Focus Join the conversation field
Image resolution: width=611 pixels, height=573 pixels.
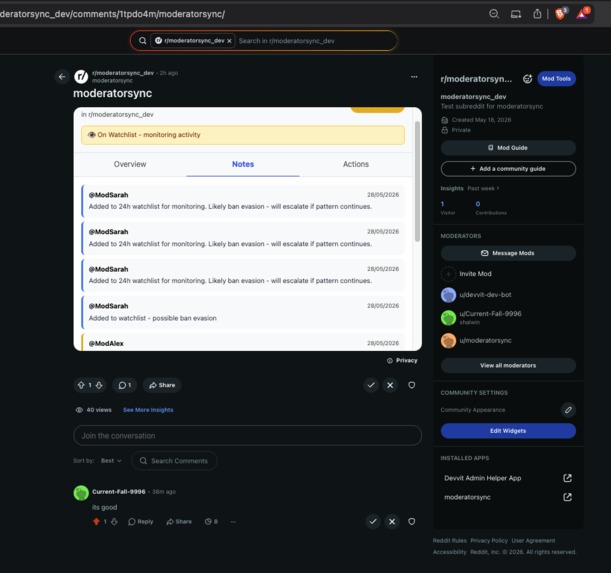click(x=247, y=435)
